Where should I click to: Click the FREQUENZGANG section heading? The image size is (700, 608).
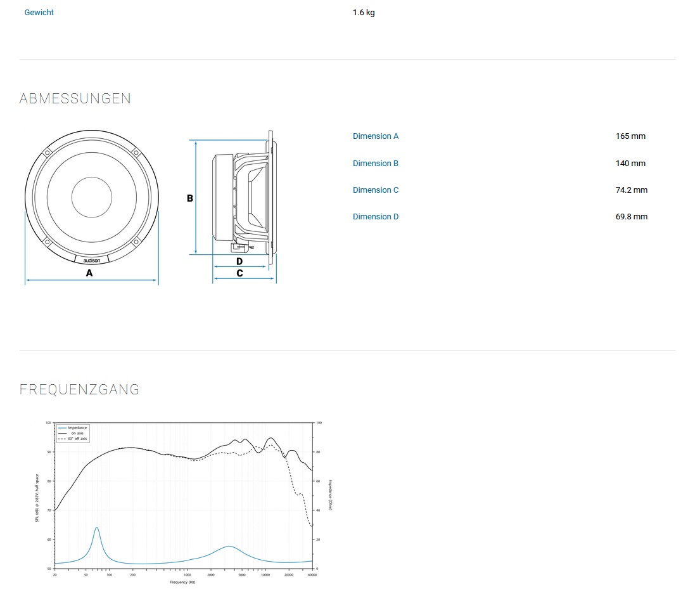point(80,390)
